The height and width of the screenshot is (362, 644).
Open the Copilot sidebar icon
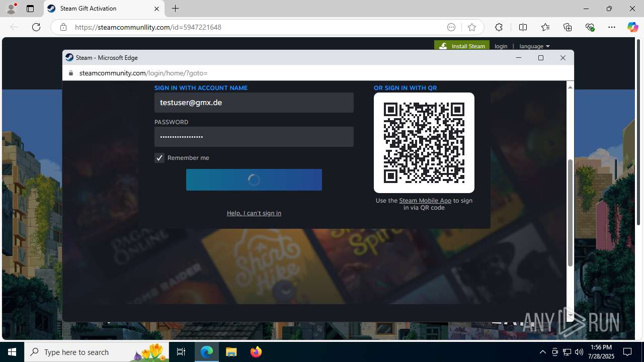(632, 27)
